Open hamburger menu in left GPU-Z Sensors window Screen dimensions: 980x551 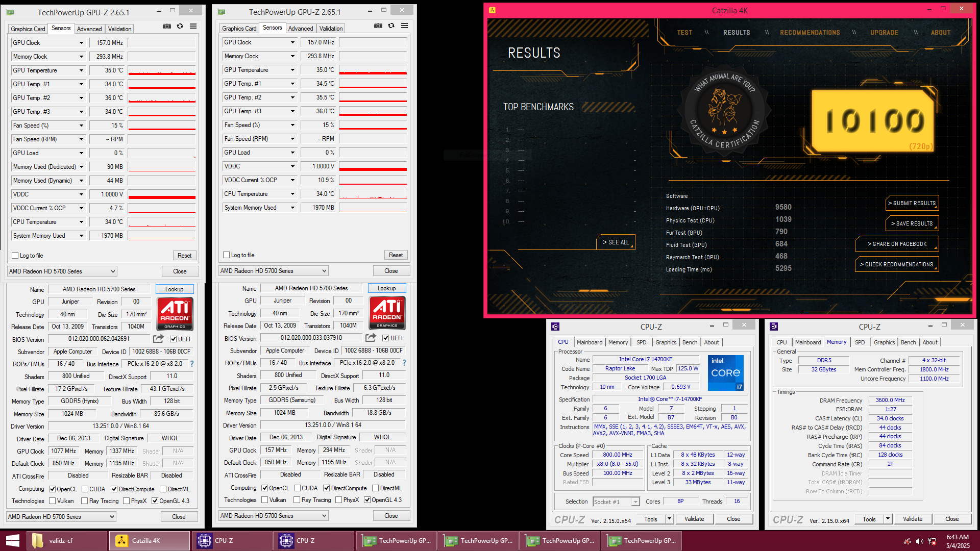click(x=193, y=26)
